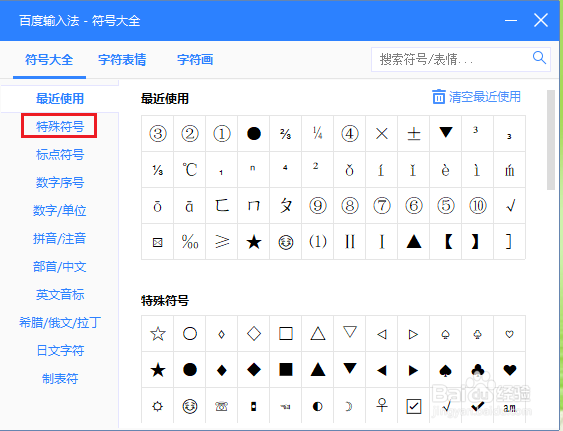This screenshot has height=431, width=563.
Task: Open the 希腊/俄文/拉丁 category
Action: [x=60, y=323]
